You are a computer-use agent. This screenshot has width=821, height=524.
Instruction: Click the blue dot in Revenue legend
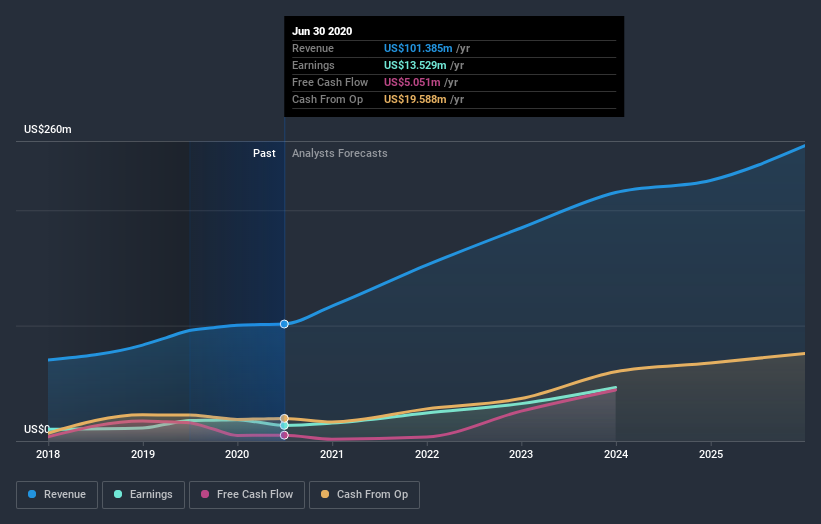pos(32,494)
